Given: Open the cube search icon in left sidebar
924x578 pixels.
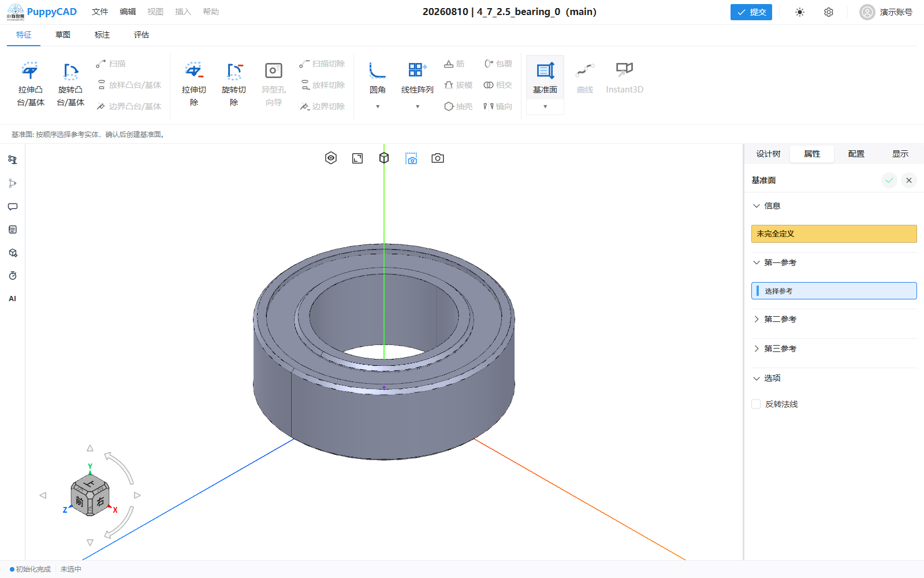Looking at the screenshot, I should pyautogui.click(x=13, y=253).
